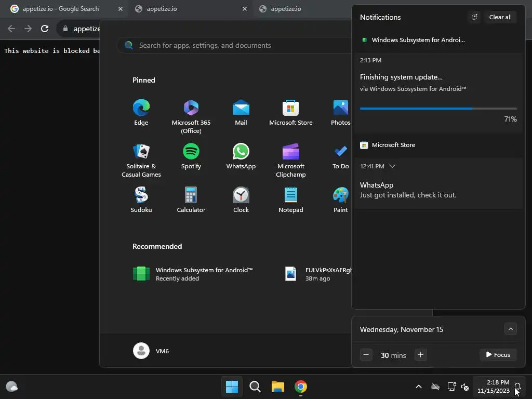Click the Start menu search box
This screenshot has width=532, height=399.
(234, 45)
